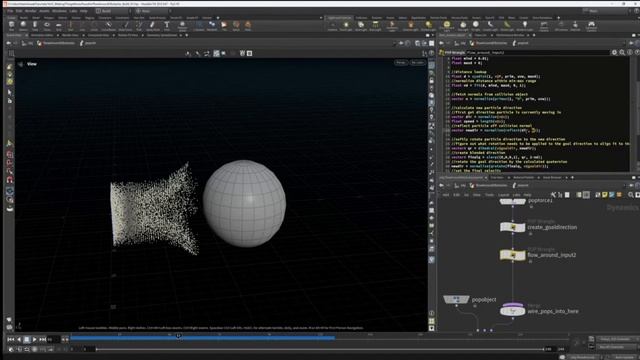Add a Gamepad Camera from the shelf
Image resolution: width=640 pixels, height=360 pixels.
tap(591, 26)
